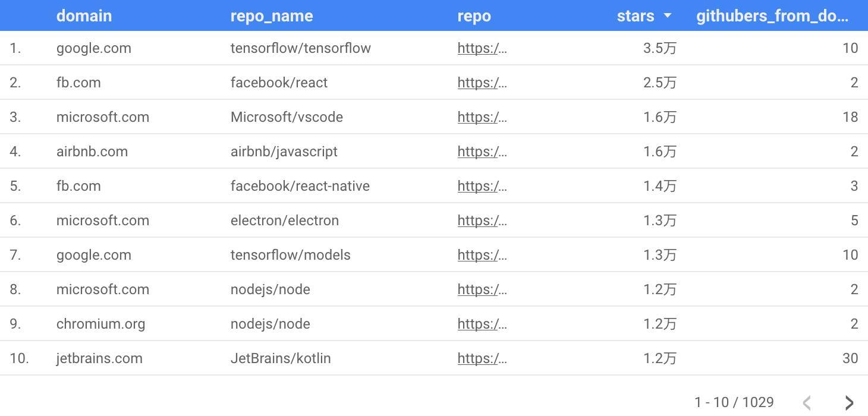Open nodejs/node link in chromium.org row
Viewport: 868px width, 416px height.
482,324
